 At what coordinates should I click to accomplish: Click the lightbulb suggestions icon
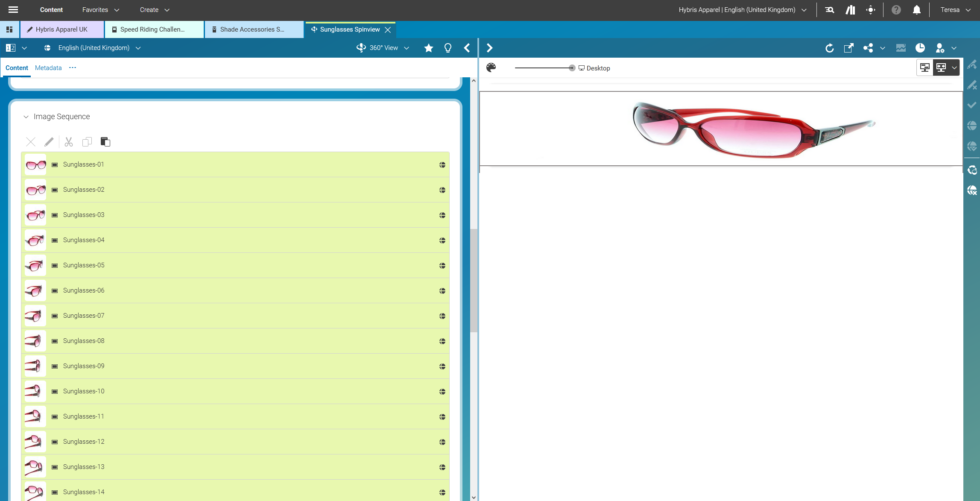click(448, 48)
